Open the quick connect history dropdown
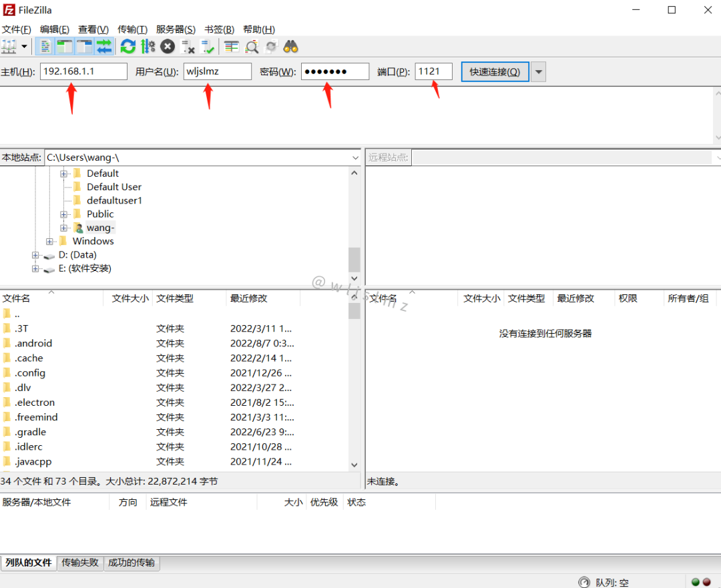 (539, 71)
